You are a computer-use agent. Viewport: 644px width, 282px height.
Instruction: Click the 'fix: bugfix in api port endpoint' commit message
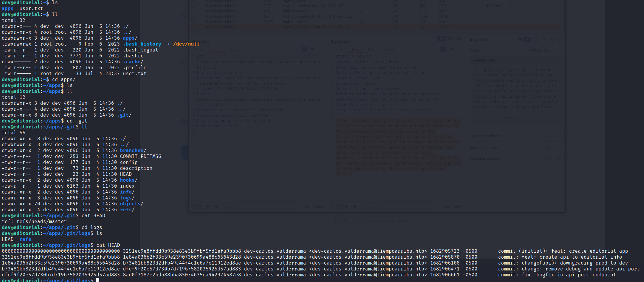click(569, 275)
